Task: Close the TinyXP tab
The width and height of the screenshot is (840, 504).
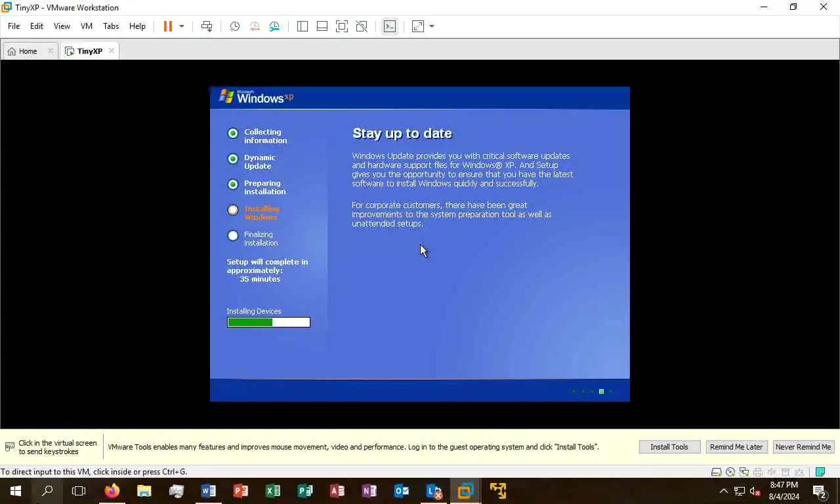Action: click(x=112, y=51)
